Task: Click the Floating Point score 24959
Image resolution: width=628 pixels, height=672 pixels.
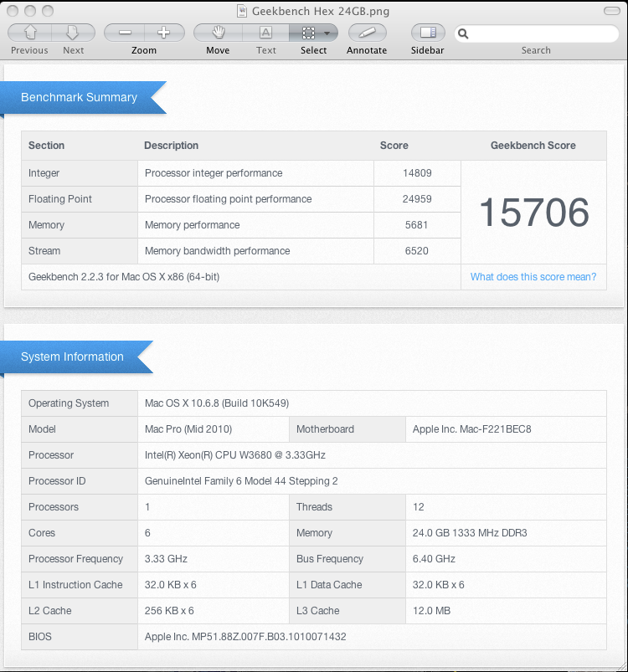Action: [x=417, y=199]
